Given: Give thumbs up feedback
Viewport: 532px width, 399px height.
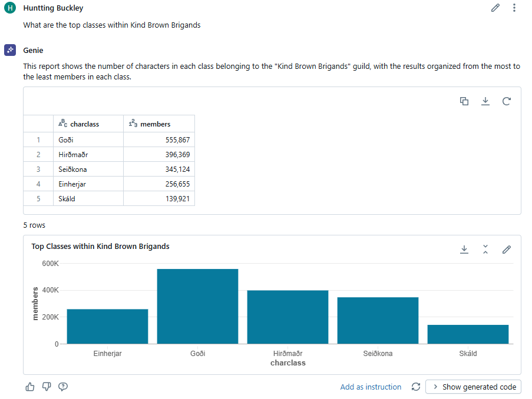Looking at the screenshot, I should [x=30, y=387].
